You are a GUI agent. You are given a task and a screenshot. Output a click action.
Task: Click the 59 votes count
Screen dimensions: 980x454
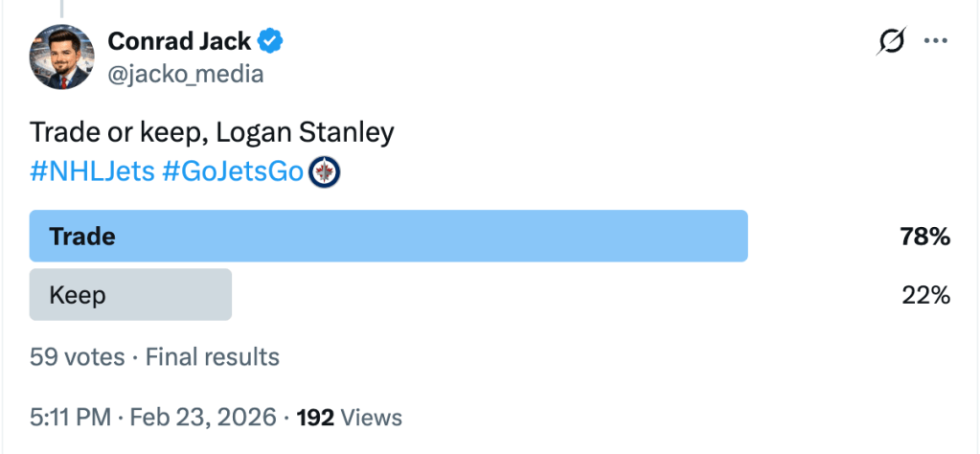tap(78, 357)
